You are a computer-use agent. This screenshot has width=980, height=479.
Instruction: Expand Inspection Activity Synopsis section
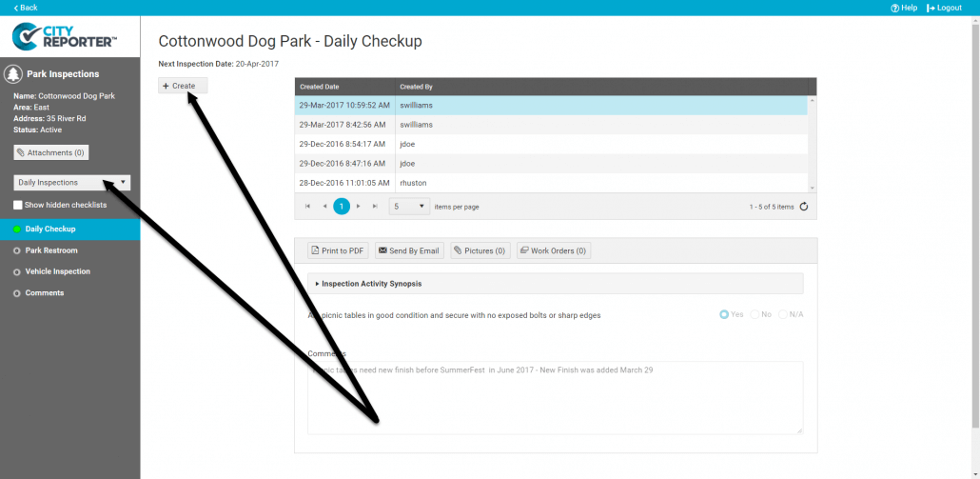click(x=371, y=284)
